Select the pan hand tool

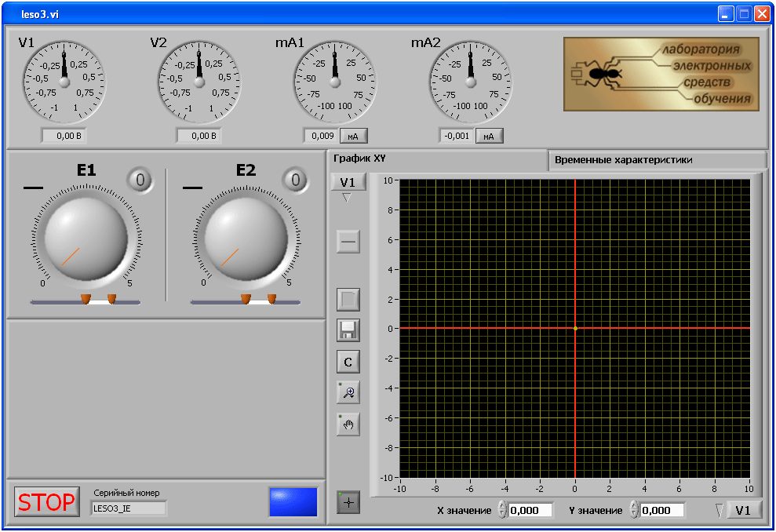pyautogui.click(x=348, y=425)
